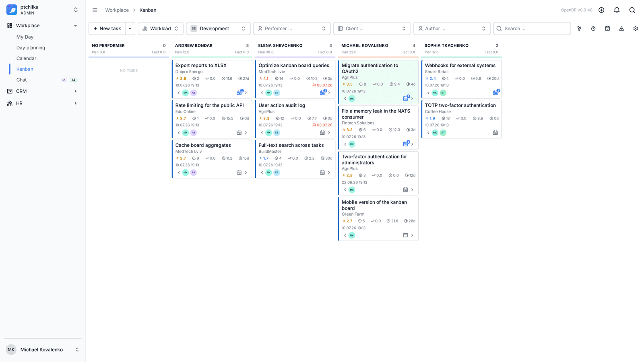This screenshot has width=644, height=362.
Task: Expand the CRM sidebar section
Action: pos(75,91)
